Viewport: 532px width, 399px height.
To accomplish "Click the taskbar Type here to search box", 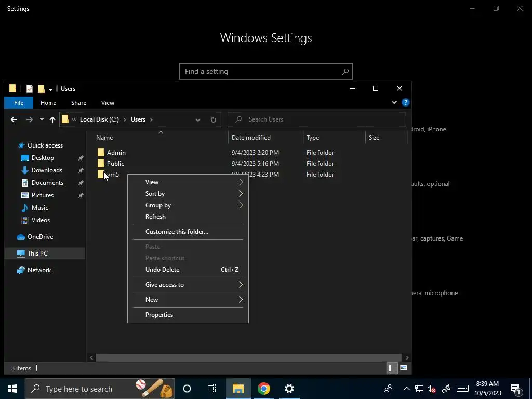I will [100, 389].
